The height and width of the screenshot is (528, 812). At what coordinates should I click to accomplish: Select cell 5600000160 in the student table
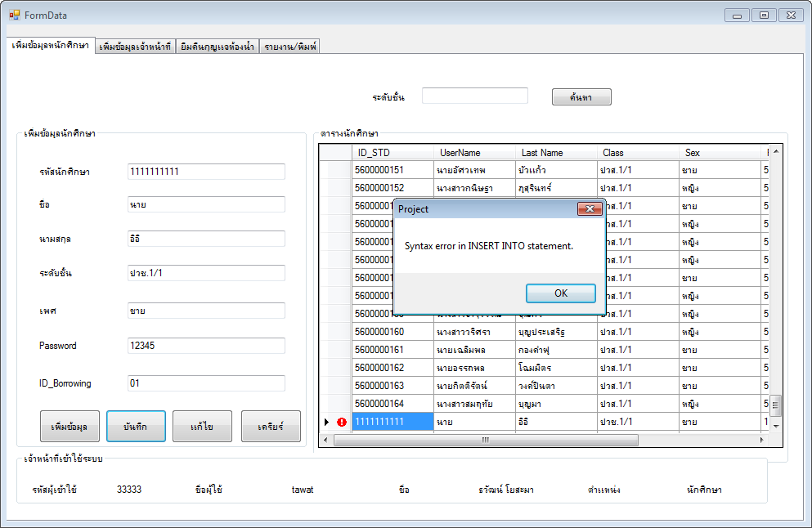[x=393, y=332]
